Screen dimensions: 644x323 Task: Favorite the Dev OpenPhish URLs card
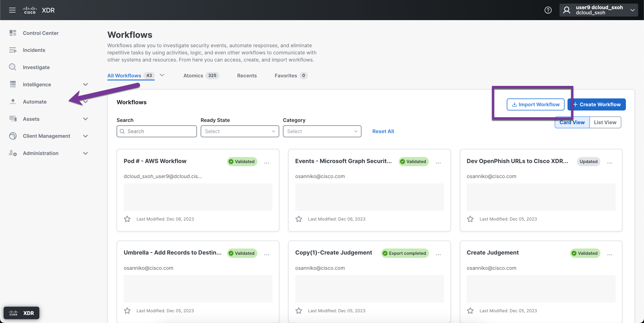[x=470, y=219]
